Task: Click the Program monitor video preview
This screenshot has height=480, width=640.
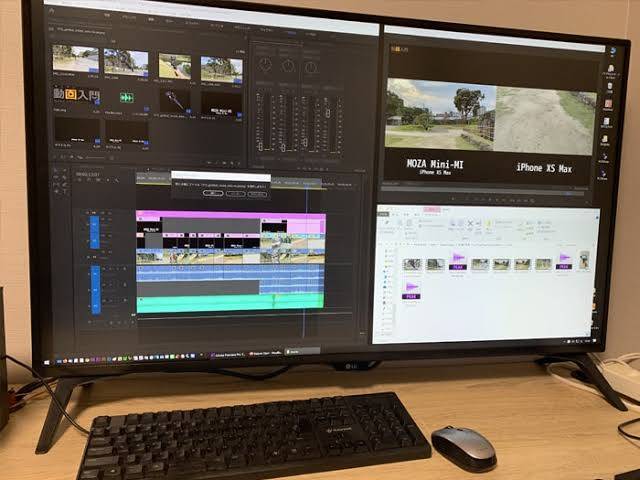Action: (x=490, y=116)
